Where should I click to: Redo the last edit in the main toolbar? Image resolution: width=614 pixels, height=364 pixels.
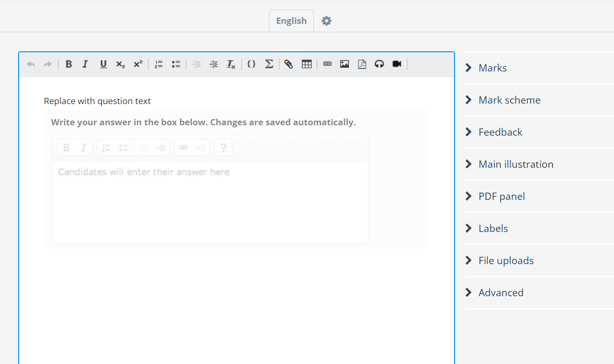pyautogui.click(x=48, y=64)
